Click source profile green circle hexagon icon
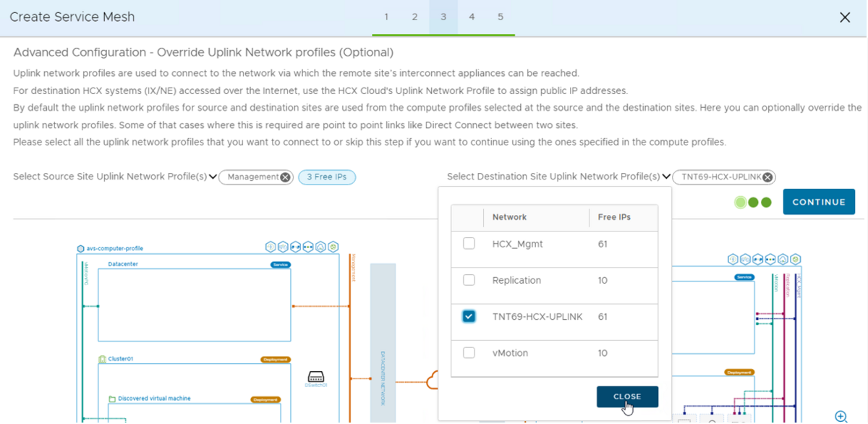 tap(333, 247)
